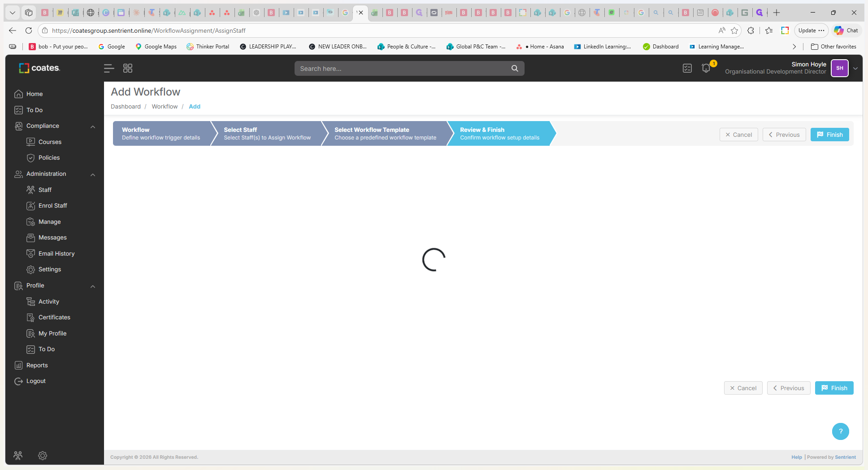
Task: Open the apps grid icon
Action: click(x=128, y=68)
